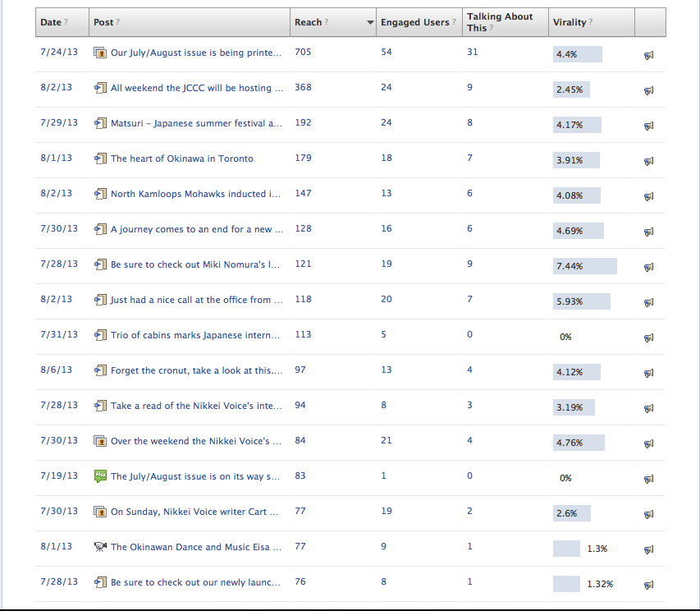Screen dimensions: 700x611
Task: Click photo icon beside On Sunday, Nikkei Voice writer
Action: tap(100, 512)
